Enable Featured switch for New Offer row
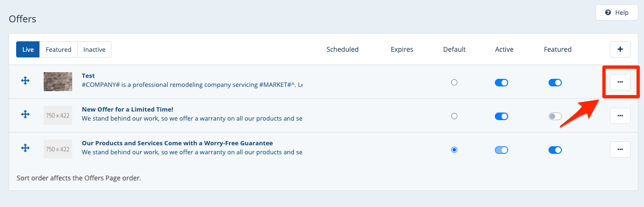 click(x=555, y=116)
